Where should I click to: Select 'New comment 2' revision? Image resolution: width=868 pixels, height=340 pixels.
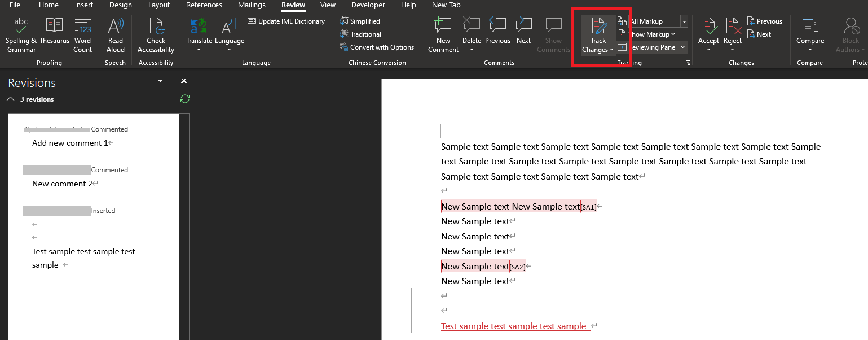coord(62,184)
